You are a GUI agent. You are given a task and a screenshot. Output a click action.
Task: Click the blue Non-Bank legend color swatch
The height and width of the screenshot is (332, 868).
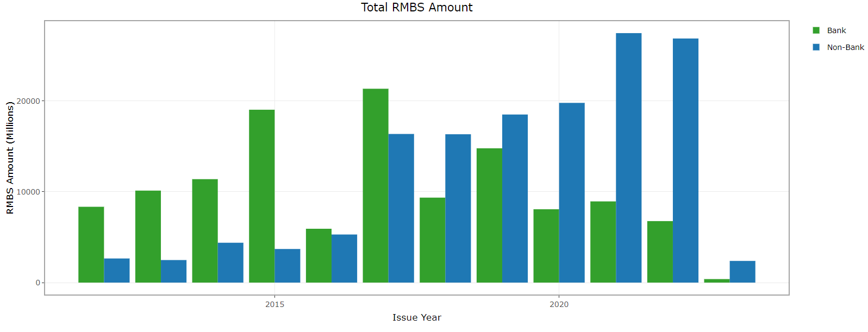(x=816, y=47)
